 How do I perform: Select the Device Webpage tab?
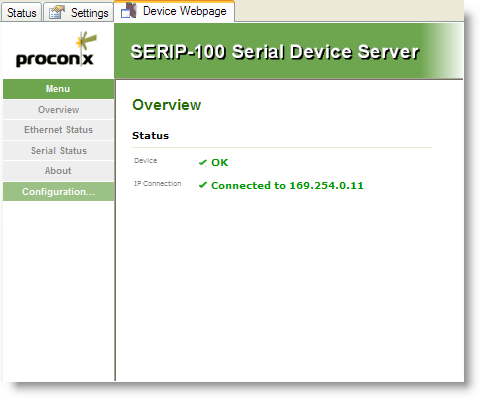pyautogui.click(x=174, y=11)
